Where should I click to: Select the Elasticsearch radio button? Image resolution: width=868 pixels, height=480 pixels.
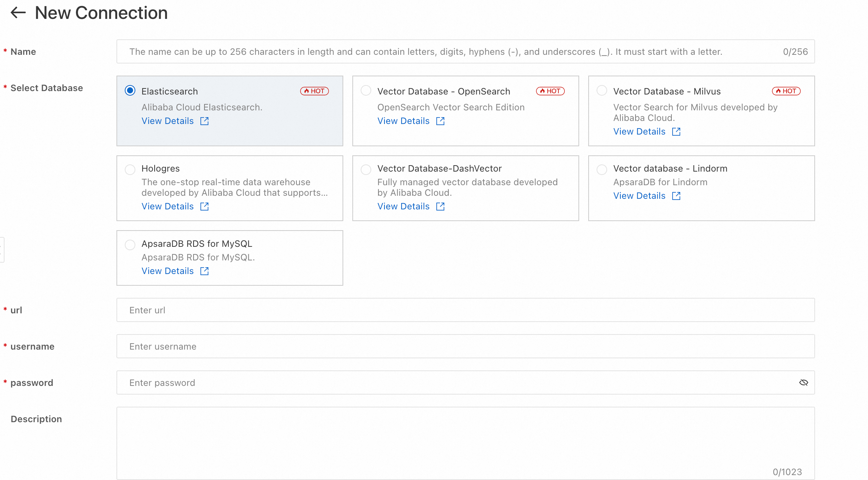(130, 91)
